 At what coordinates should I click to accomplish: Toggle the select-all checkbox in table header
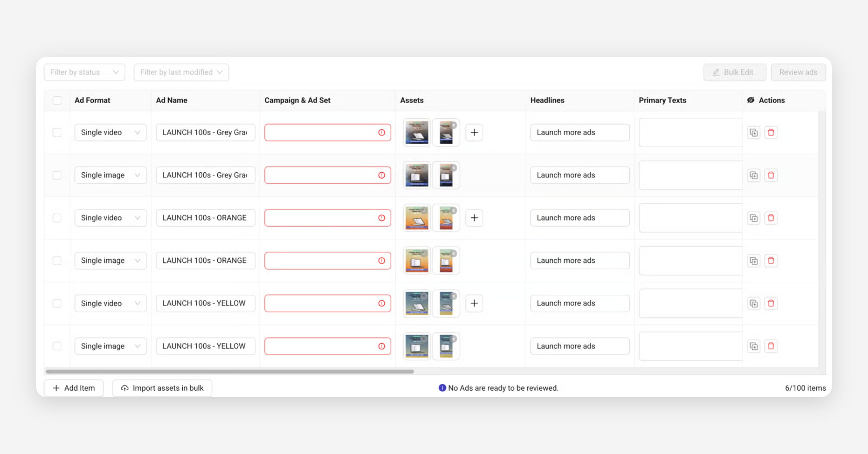point(57,100)
